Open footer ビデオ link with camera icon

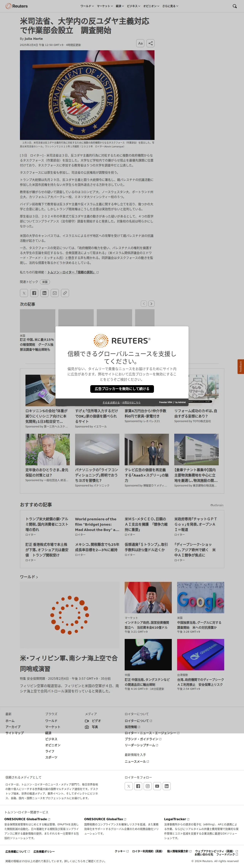pyautogui.click(x=93, y=721)
